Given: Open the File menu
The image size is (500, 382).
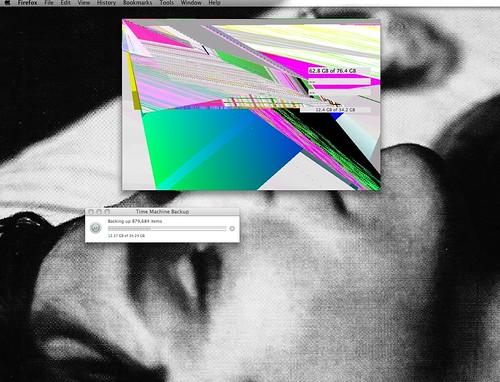Looking at the screenshot, I should [49, 2].
